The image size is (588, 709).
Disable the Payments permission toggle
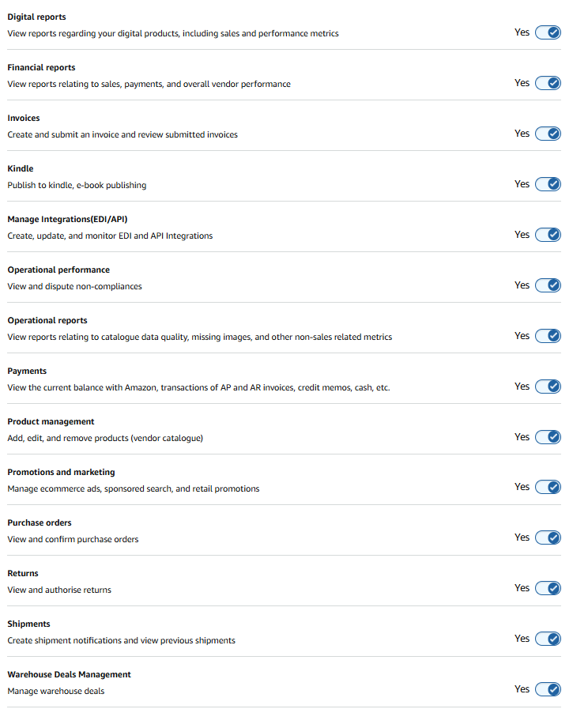[x=548, y=387]
